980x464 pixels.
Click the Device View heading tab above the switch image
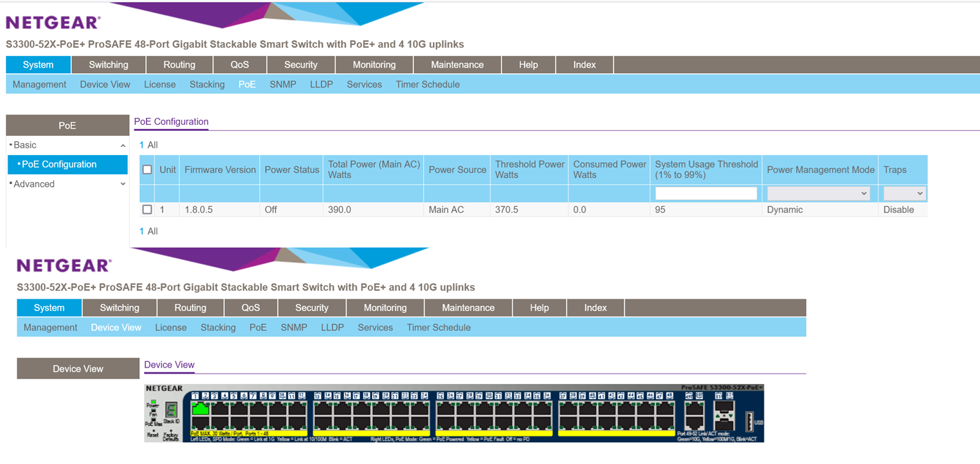pyautogui.click(x=170, y=365)
